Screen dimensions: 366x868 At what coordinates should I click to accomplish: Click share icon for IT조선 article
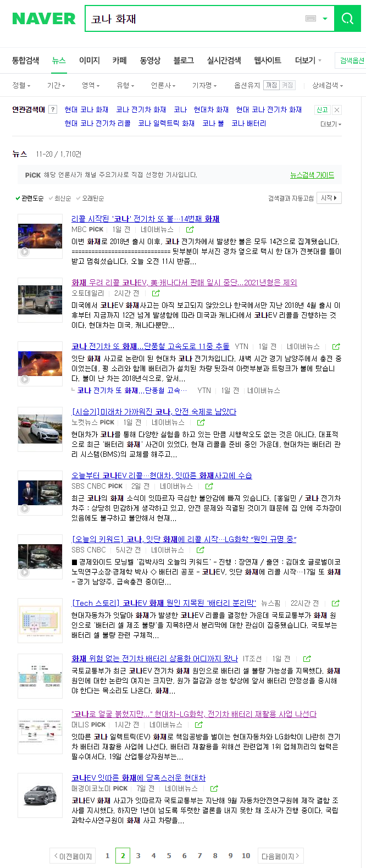307,659
